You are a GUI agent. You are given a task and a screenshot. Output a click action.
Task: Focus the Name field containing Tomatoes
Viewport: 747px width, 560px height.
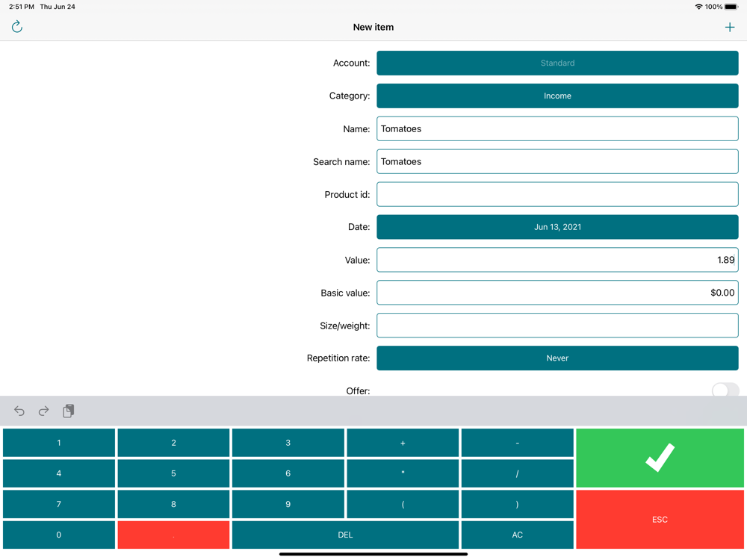[x=557, y=128]
